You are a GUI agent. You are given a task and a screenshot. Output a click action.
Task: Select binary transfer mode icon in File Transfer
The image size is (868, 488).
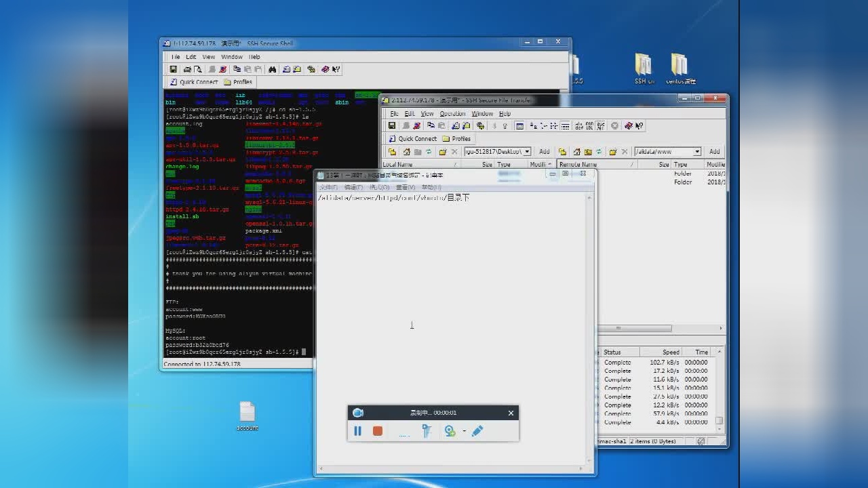pos(589,125)
